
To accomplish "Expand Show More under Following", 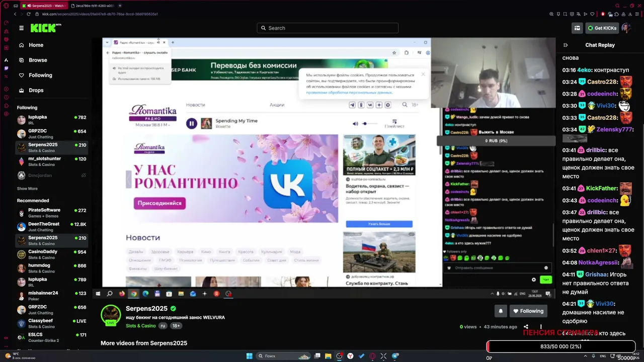I will point(27,189).
